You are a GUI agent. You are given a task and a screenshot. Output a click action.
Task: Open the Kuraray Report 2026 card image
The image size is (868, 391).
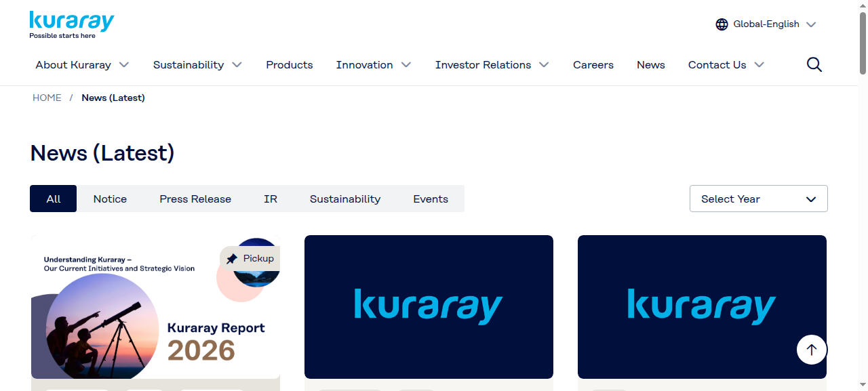click(155, 307)
